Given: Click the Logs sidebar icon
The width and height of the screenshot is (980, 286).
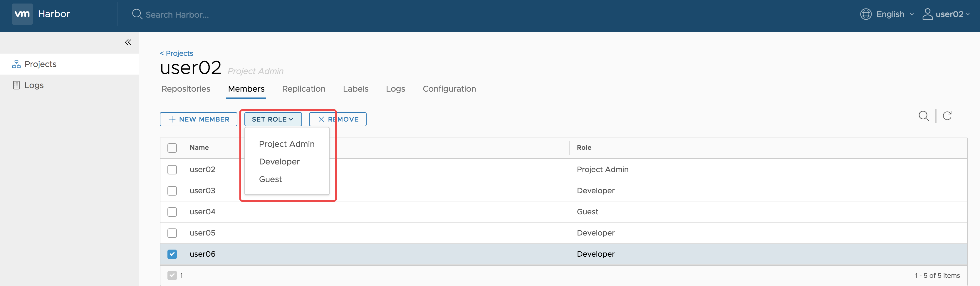Looking at the screenshot, I should click(x=16, y=85).
